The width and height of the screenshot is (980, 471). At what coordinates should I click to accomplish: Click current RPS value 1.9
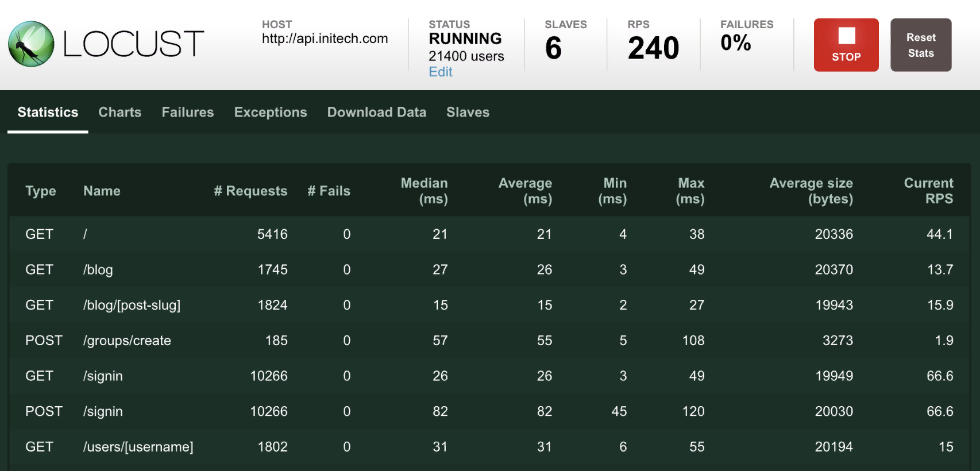coord(944,341)
